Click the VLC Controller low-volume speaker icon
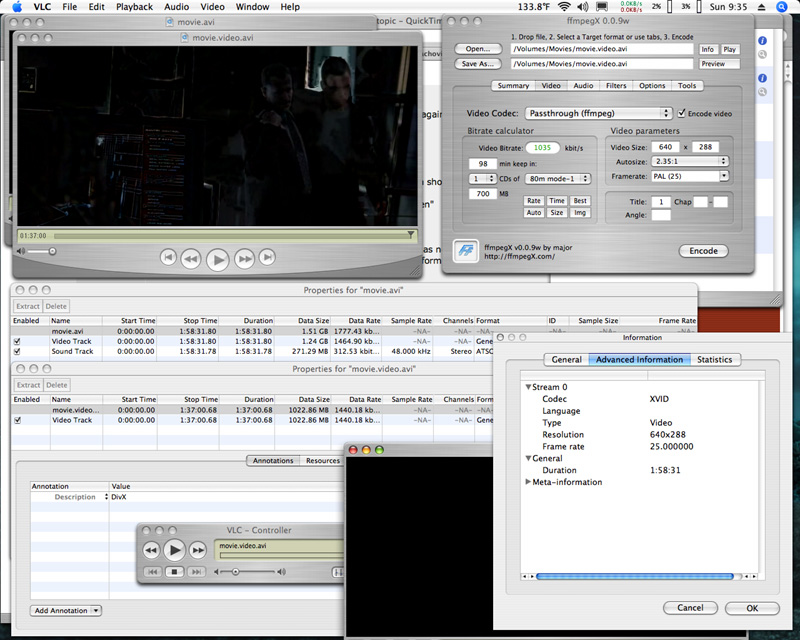800x640 pixels. pos(216,572)
